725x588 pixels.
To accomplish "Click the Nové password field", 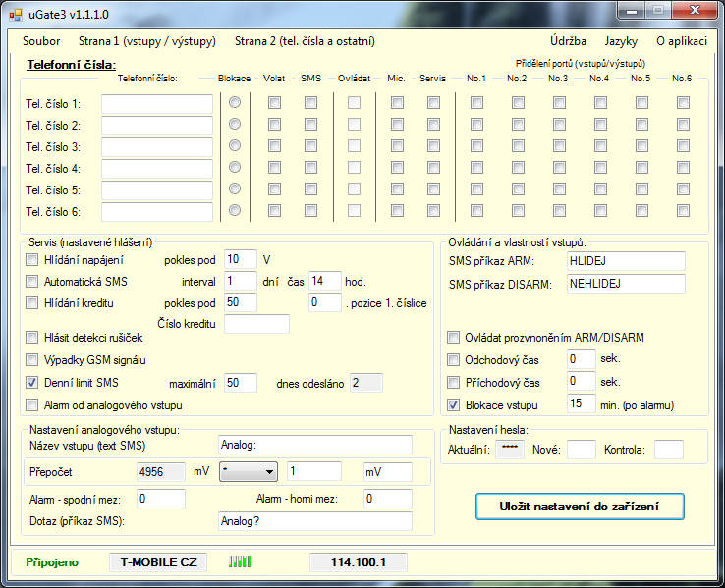I will point(582,450).
